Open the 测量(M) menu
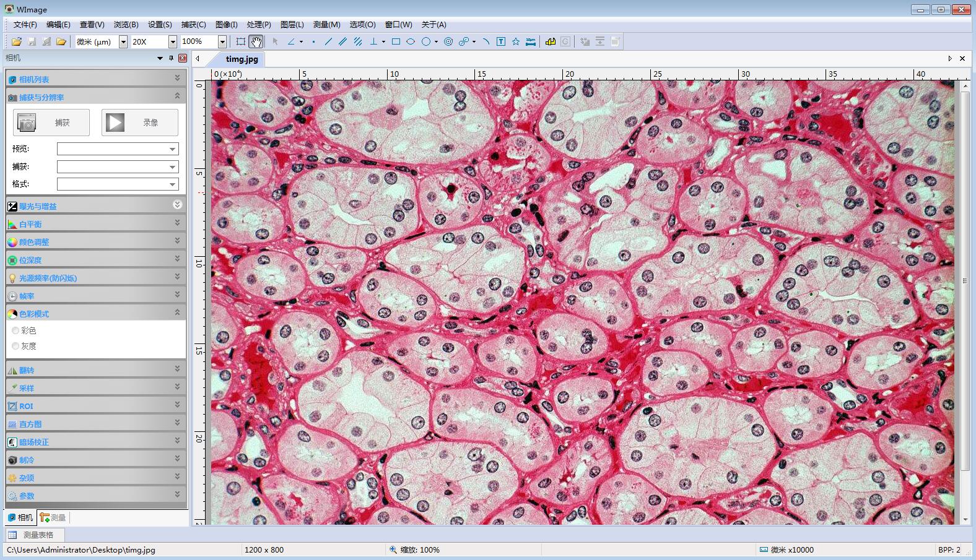This screenshot has width=976, height=560. (x=326, y=25)
